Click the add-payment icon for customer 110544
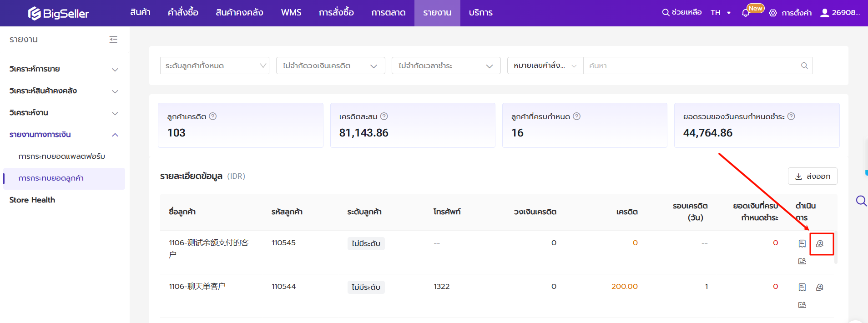 click(819, 288)
